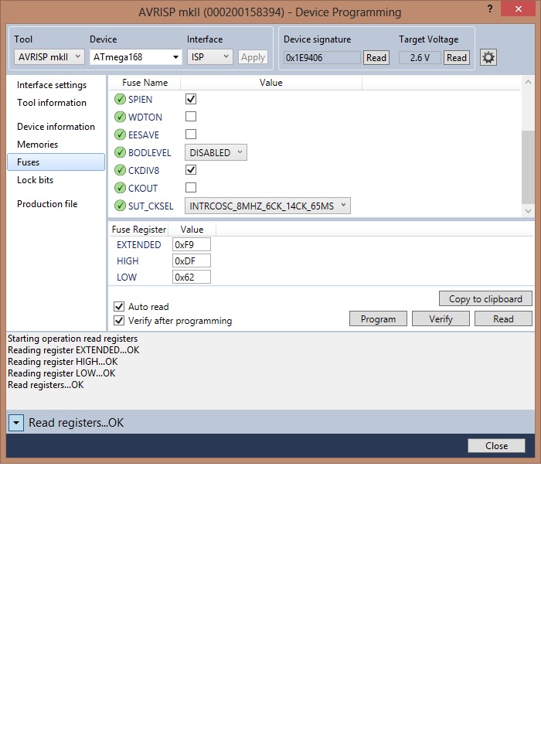This screenshot has height=756, width=541.
Task: Open Memories page
Action: 38,144
